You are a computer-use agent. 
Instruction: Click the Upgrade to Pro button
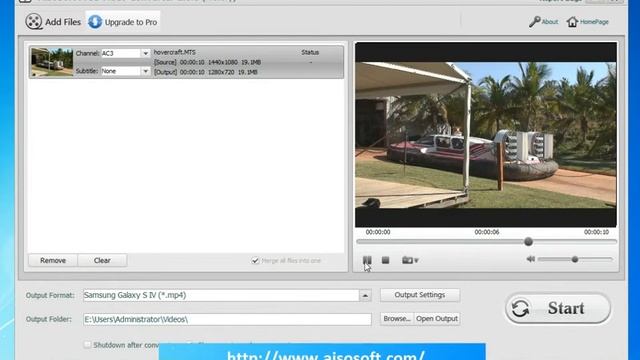click(x=123, y=22)
